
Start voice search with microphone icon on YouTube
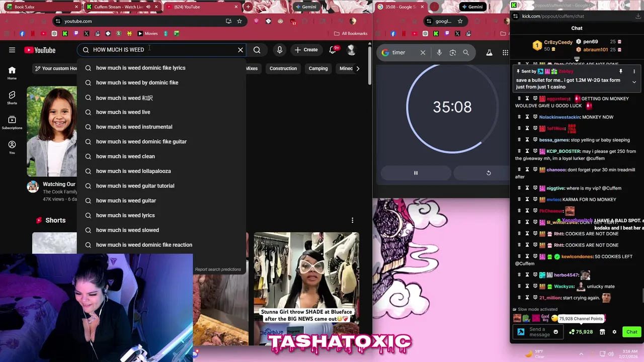pyautogui.click(x=280, y=50)
